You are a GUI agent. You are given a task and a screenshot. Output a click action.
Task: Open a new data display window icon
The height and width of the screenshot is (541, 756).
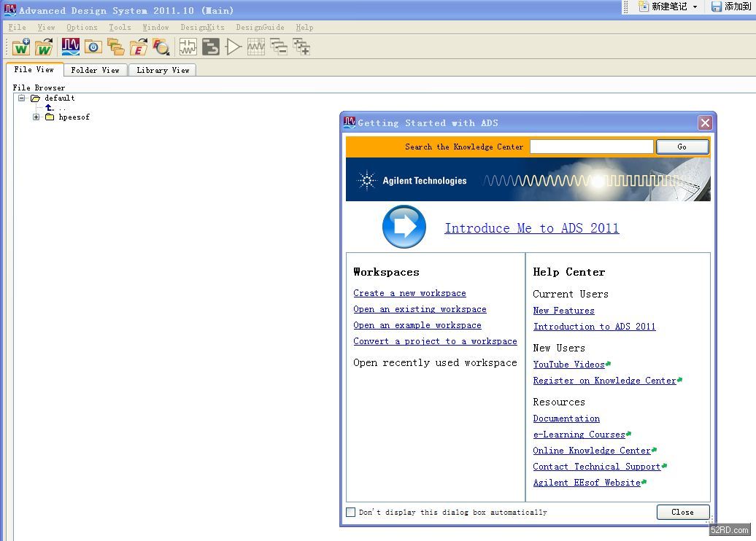coord(256,47)
